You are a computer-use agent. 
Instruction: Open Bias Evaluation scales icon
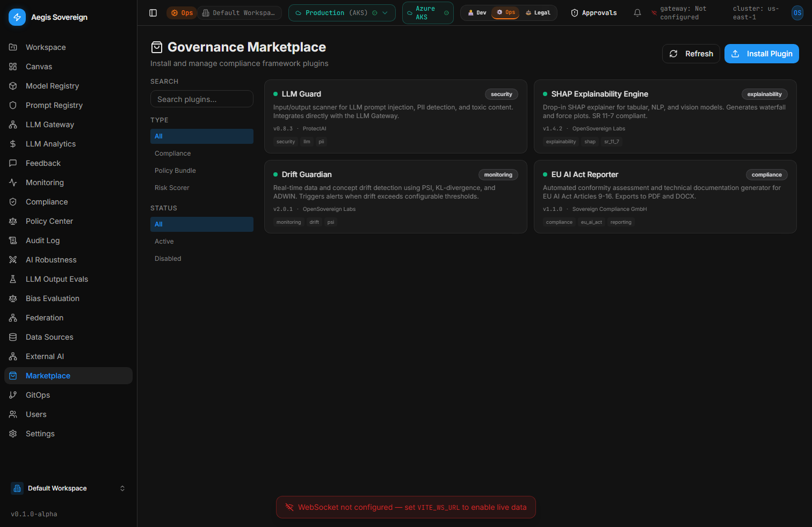pyautogui.click(x=13, y=298)
